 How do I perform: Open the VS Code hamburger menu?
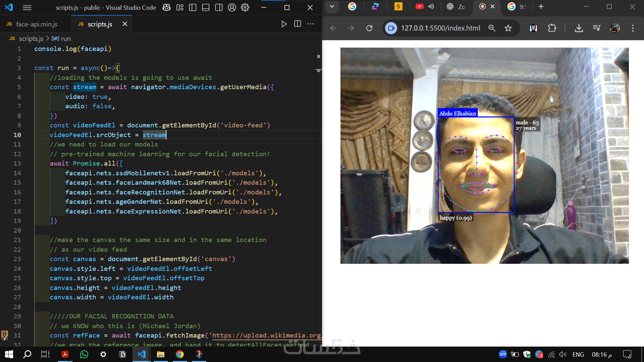27,7
